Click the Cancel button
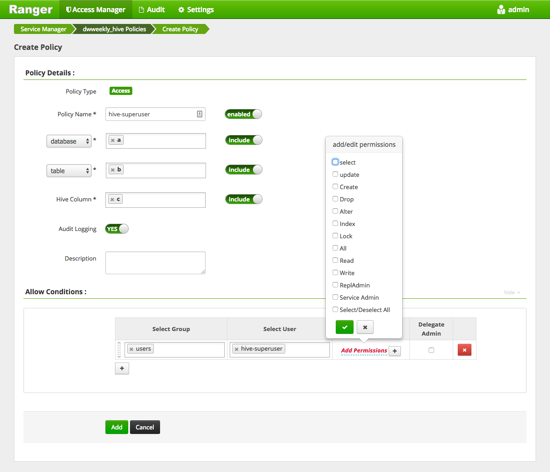Screen dimensions: 550x472 coord(145,427)
